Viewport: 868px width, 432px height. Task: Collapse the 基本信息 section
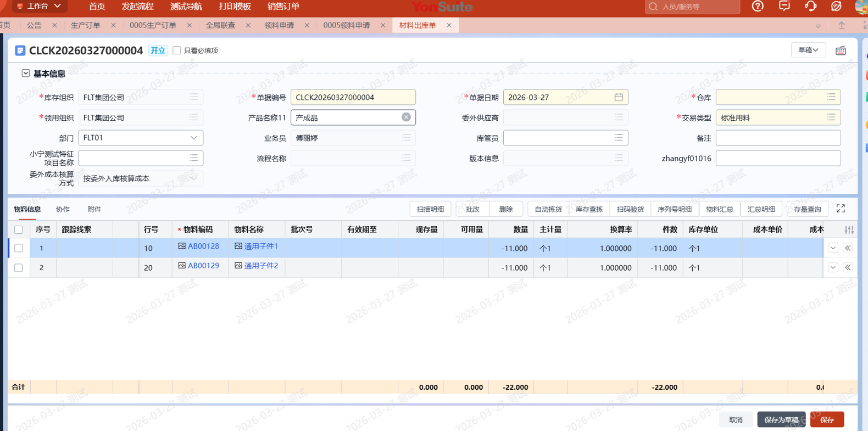pyautogui.click(x=26, y=74)
